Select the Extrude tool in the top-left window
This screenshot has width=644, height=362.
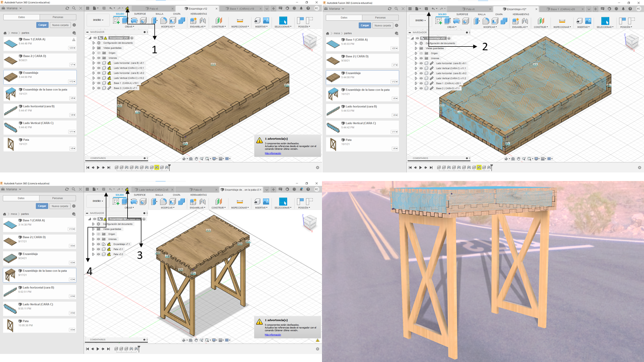click(125, 21)
